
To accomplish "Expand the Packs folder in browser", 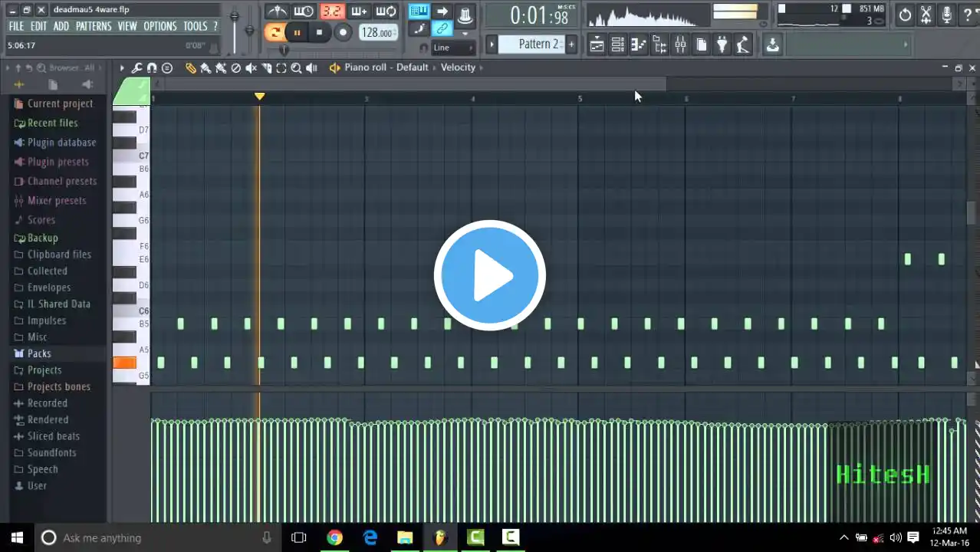I will point(39,353).
